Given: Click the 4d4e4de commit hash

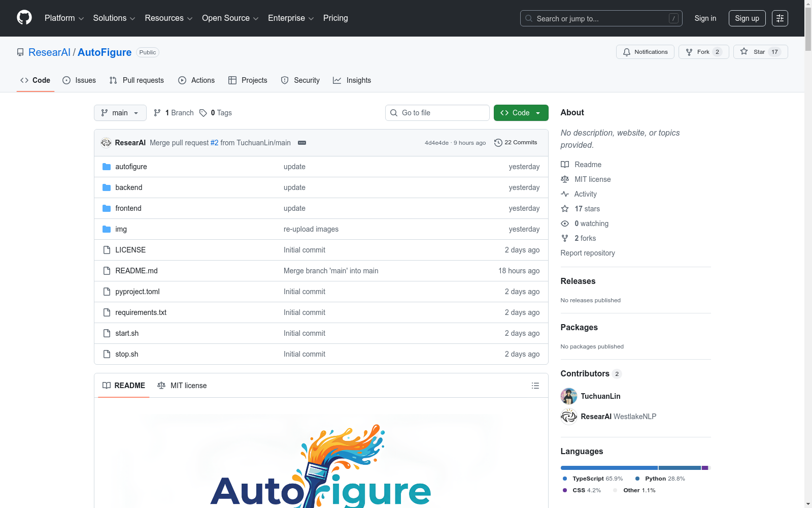Looking at the screenshot, I should click(436, 143).
